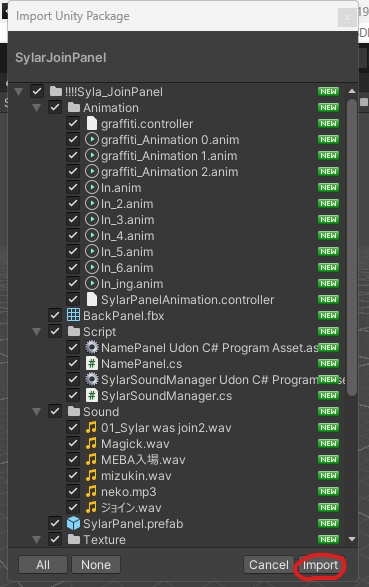Screen dimensions: 369x587
Task: Collapse the Animation folder tree
Action: (37, 108)
